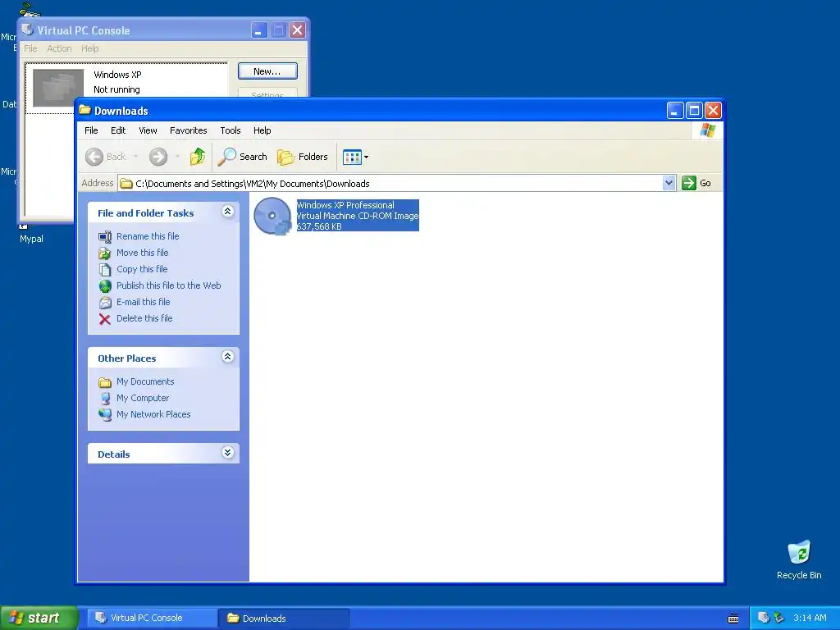Click the Downloads taskbar button

[284, 618]
